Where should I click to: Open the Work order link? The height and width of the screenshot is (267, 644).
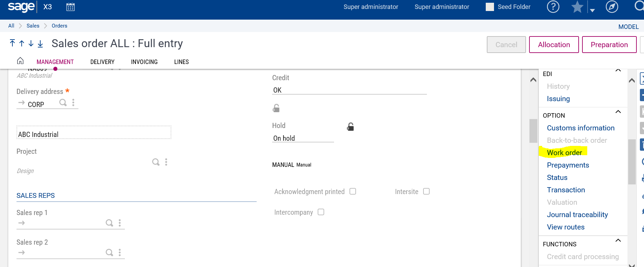564,153
